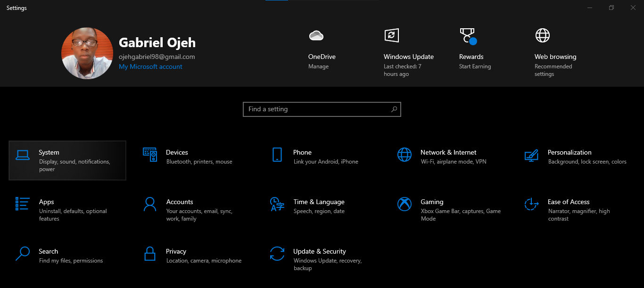Click in the Find a setting field
This screenshot has width=644, height=288.
tap(322, 109)
